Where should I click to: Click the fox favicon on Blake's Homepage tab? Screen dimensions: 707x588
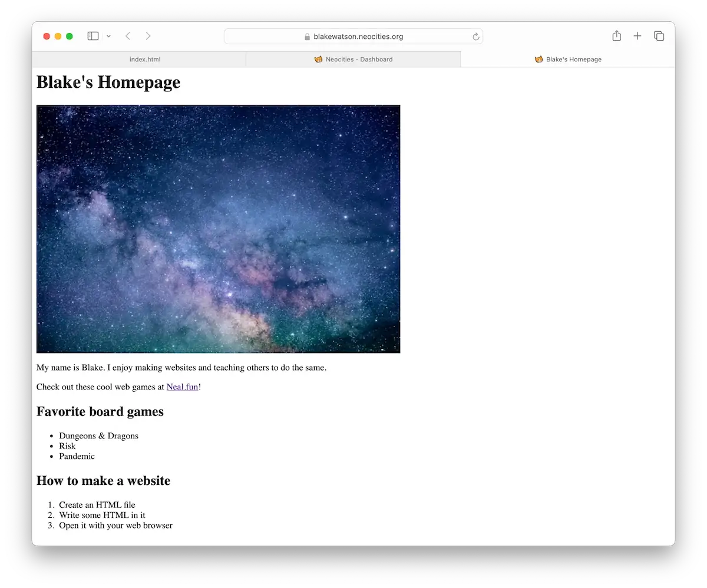[x=538, y=59]
